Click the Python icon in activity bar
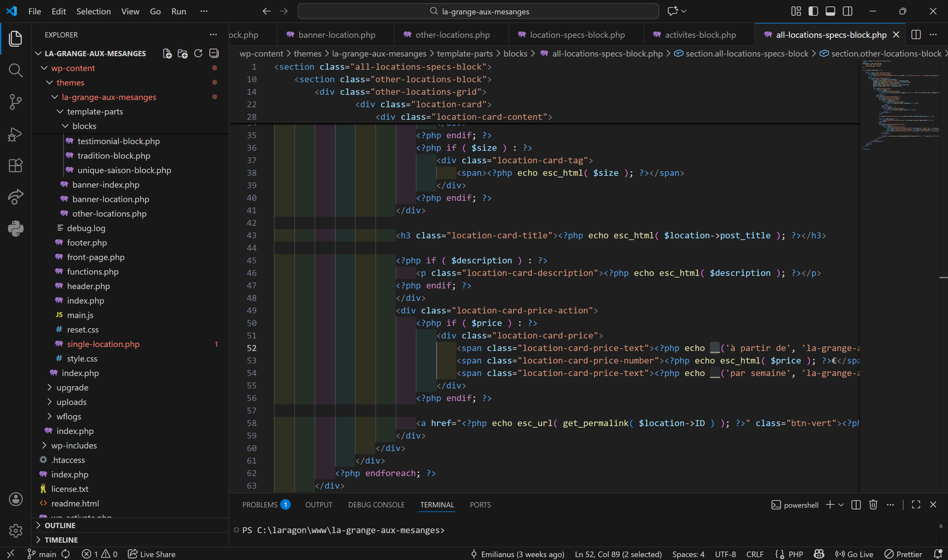The width and height of the screenshot is (948, 560). tap(16, 228)
